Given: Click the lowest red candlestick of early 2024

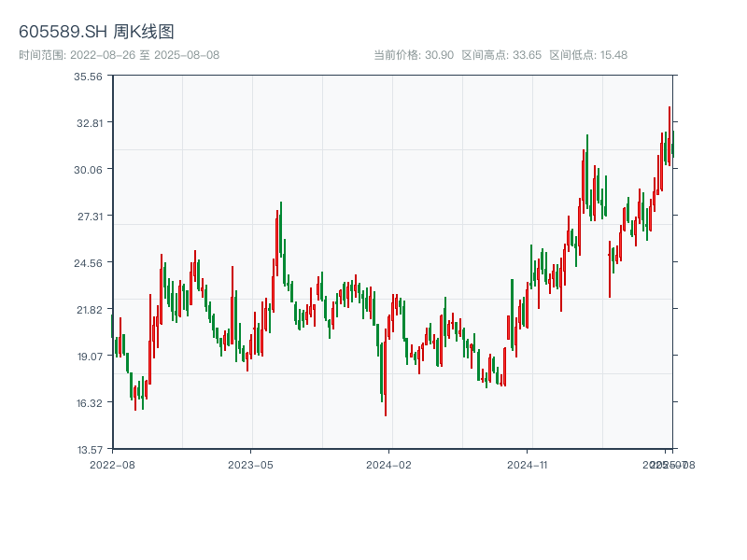Looking at the screenshot, I should pyautogui.click(x=386, y=371).
